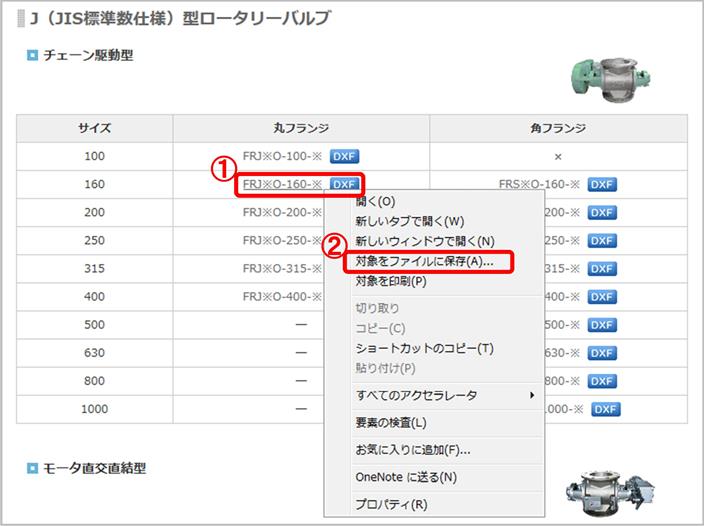Click the 角フランジ column header
704x526 pixels.
558,128
